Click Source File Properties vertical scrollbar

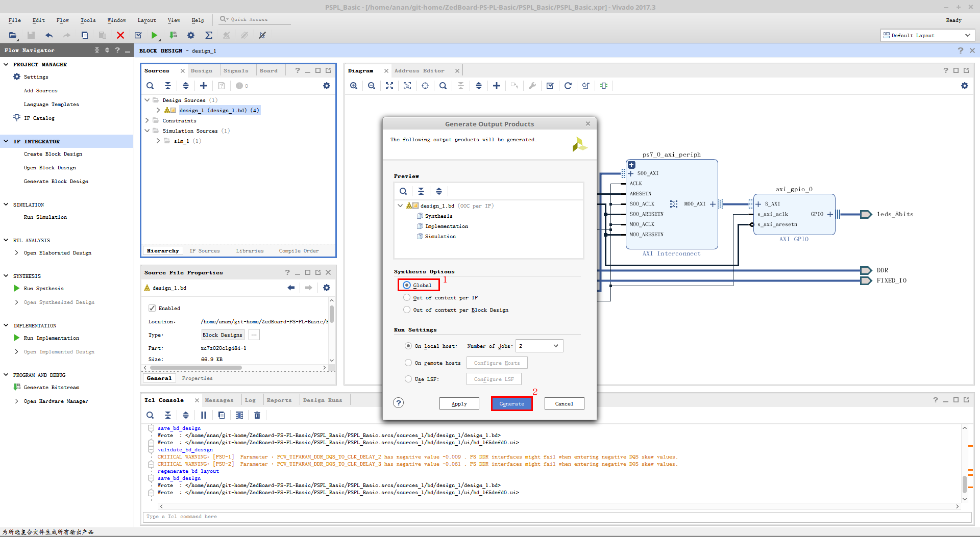(x=332, y=314)
